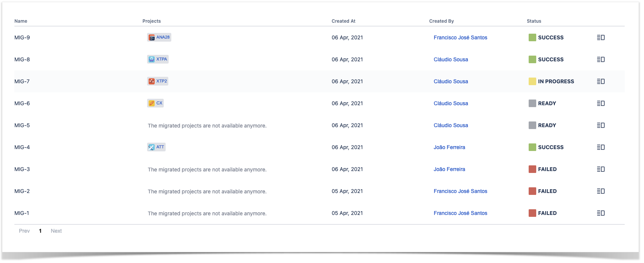Image resolution: width=644 pixels, height=263 pixels.
Task: Click the projects unavailable message in MIG-5 row
Action: [207, 126]
